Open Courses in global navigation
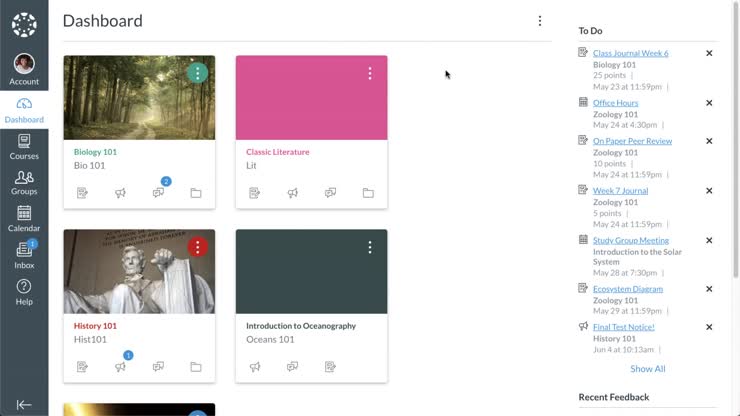 coord(24,147)
